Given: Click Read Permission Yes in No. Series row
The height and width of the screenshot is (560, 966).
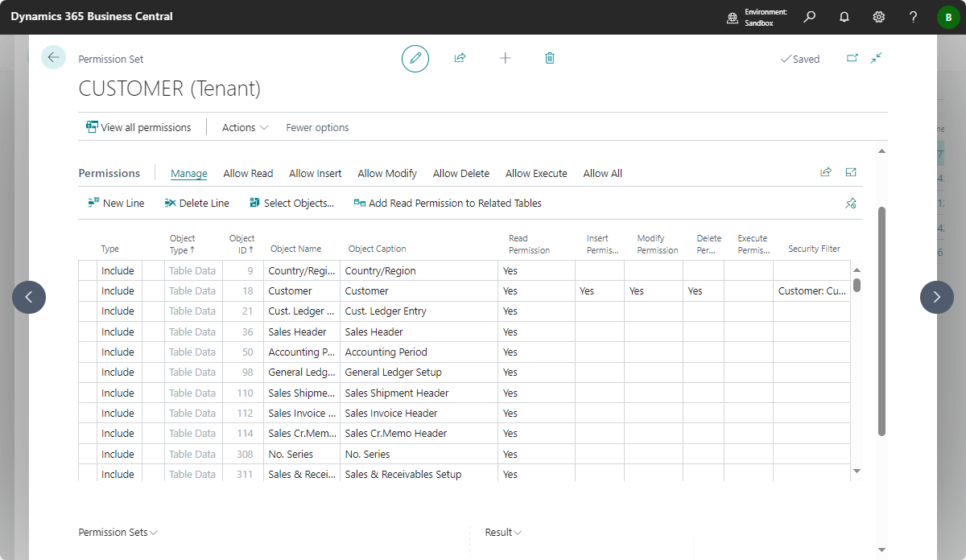Looking at the screenshot, I should click(536, 454).
